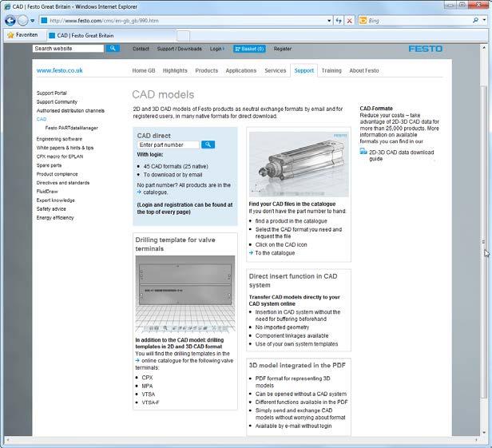Open Support Community in sidebar
492x448 pixels.
(x=57, y=102)
